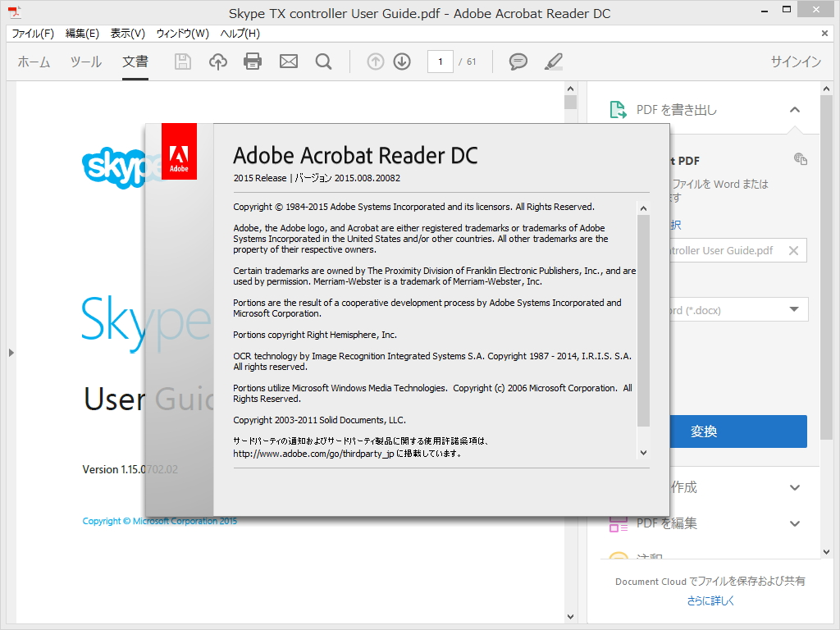Click Copyright 2003-2011 Solid Documents line

(319, 420)
